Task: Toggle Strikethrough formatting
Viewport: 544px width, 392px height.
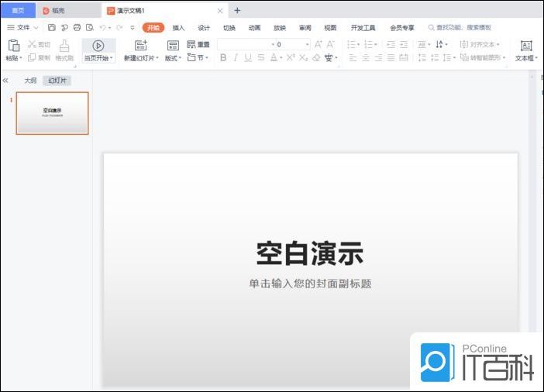Action: click(261, 57)
